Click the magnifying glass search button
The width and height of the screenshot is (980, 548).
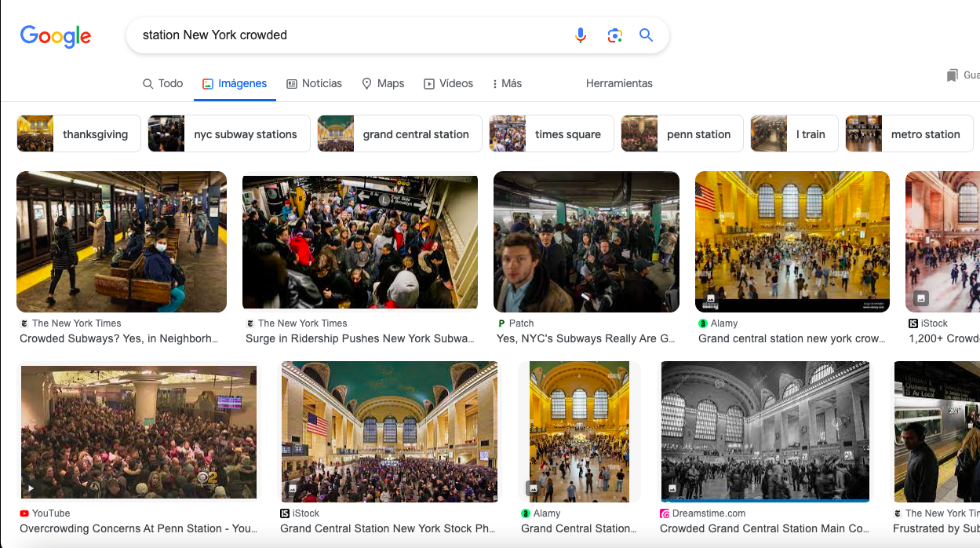pyautogui.click(x=646, y=35)
